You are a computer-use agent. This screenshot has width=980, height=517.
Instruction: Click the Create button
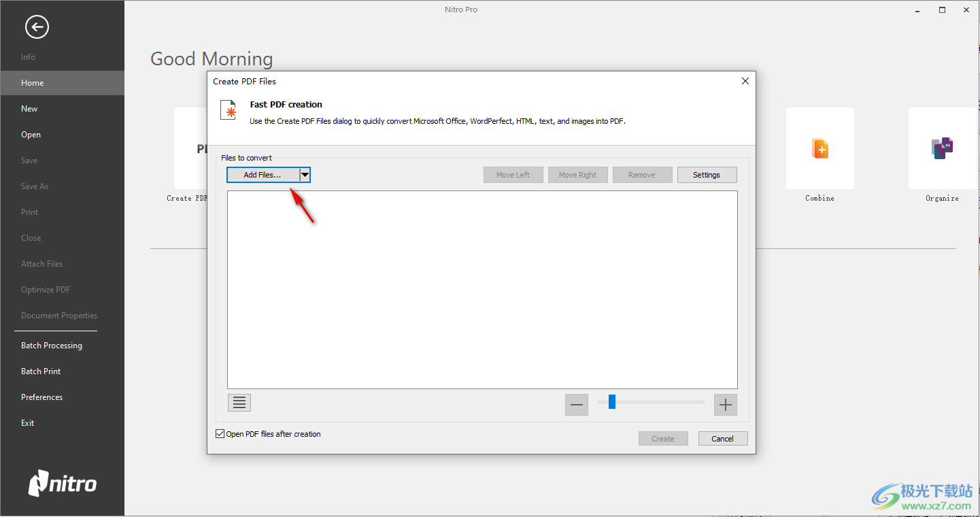click(x=663, y=439)
